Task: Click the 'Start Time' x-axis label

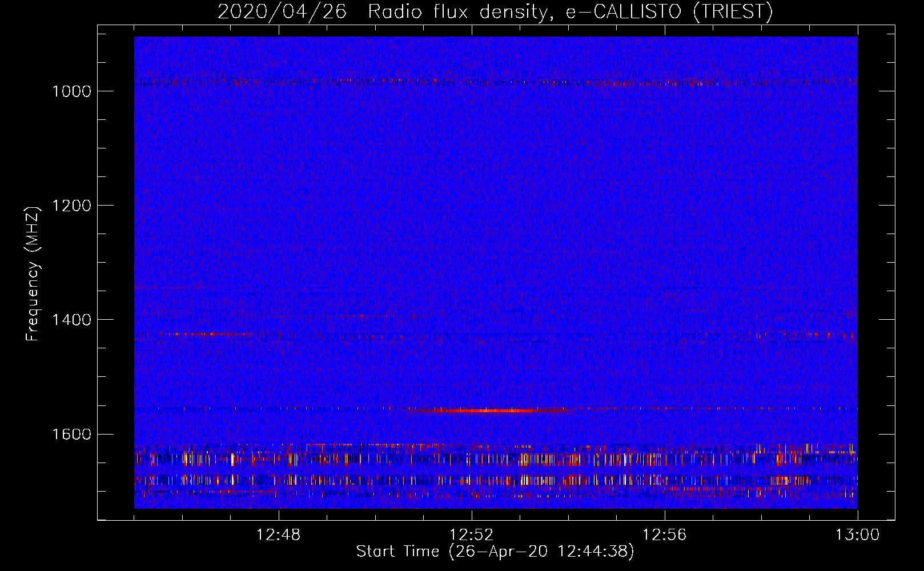Action: [x=495, y=551]
